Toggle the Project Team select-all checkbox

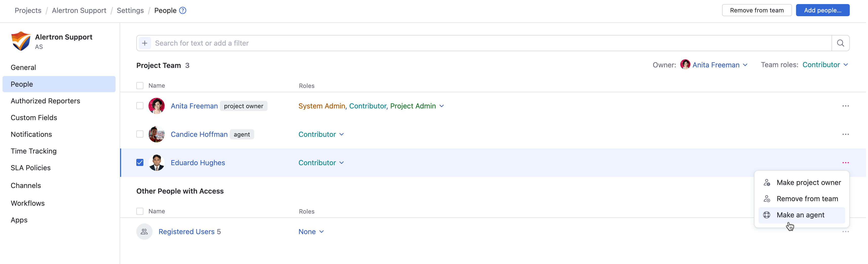[140, 86]
